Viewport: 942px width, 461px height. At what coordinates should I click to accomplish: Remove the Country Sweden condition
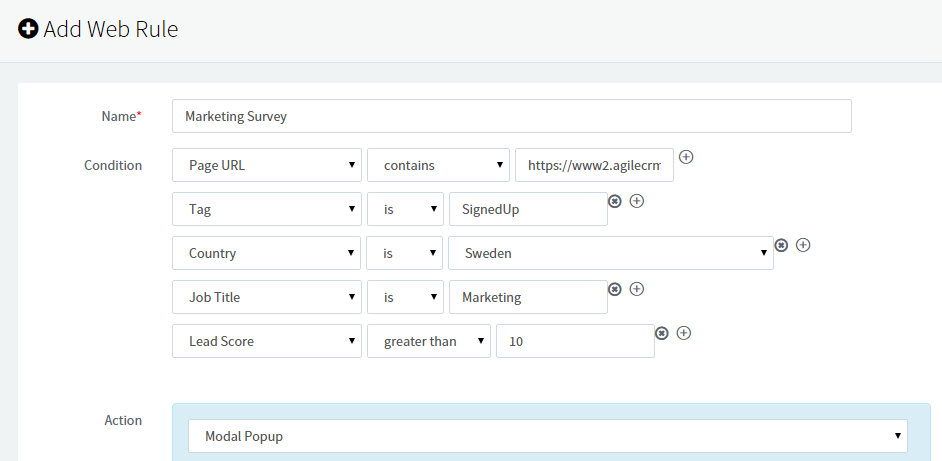[x=781, y=245]
